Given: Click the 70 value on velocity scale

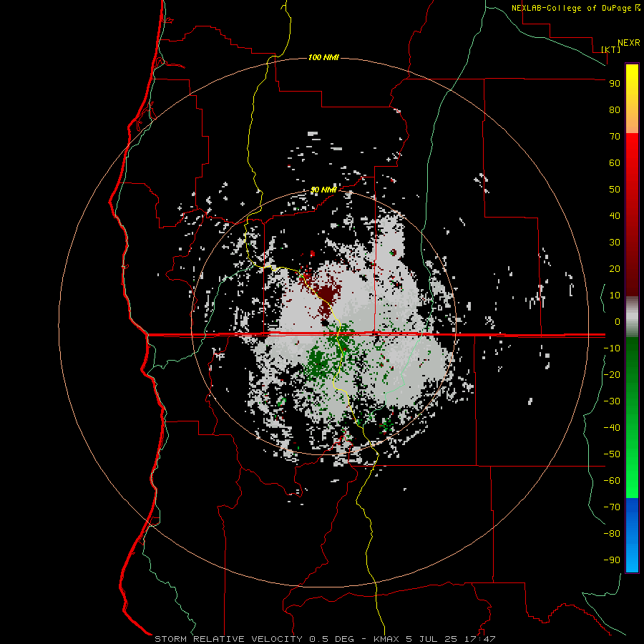Looking at the screenshot, I should [615, 137].
